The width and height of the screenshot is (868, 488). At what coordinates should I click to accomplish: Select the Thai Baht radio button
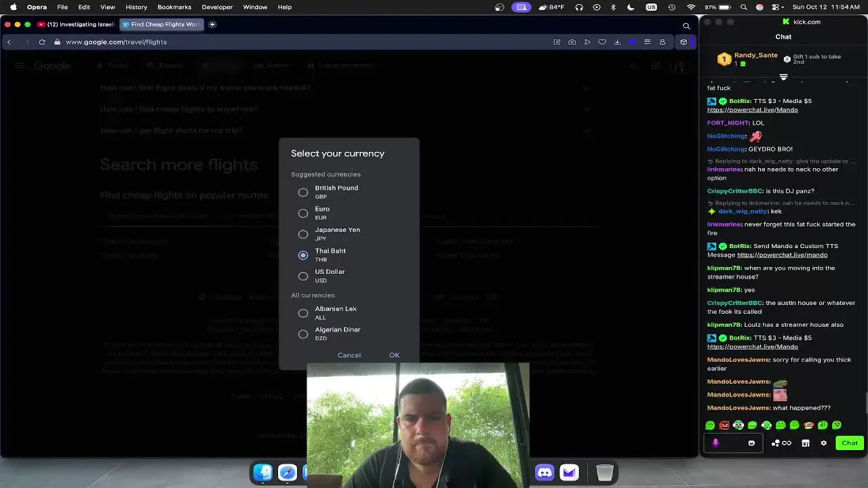[x=303, y=256]
